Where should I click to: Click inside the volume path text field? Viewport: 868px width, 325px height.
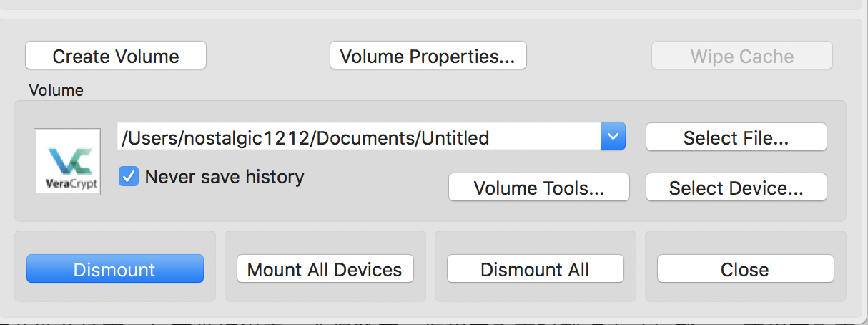pyautogui.click(x=357, y=137)
